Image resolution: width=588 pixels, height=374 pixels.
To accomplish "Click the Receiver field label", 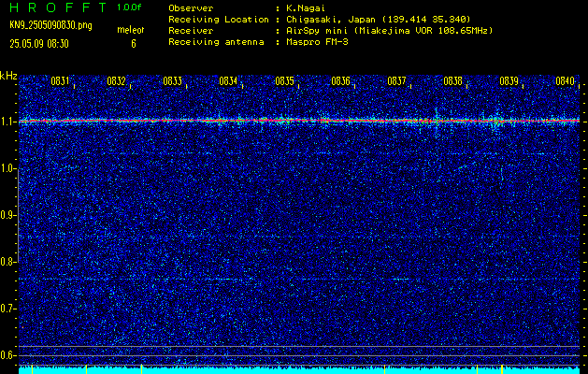I will tap(191, 31).
